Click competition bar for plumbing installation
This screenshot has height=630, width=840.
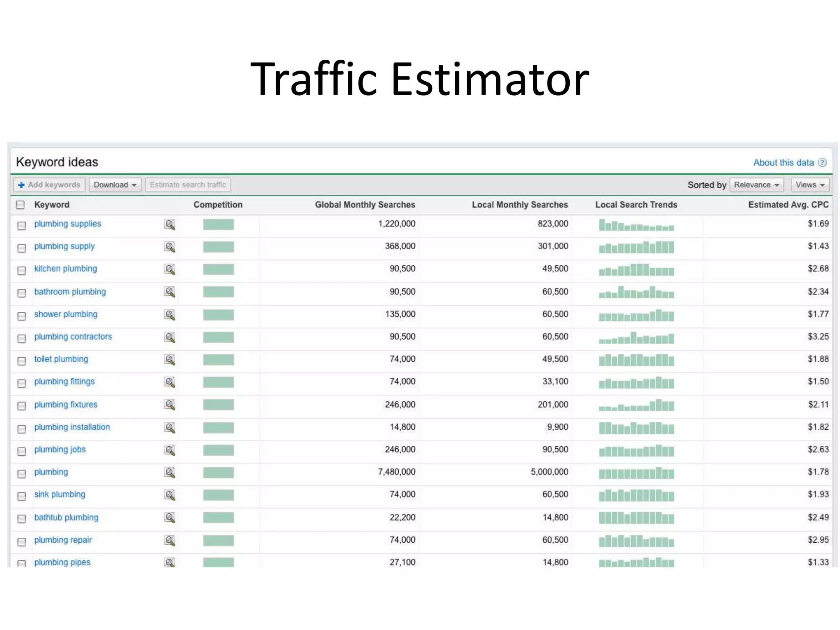coord(219,428)
